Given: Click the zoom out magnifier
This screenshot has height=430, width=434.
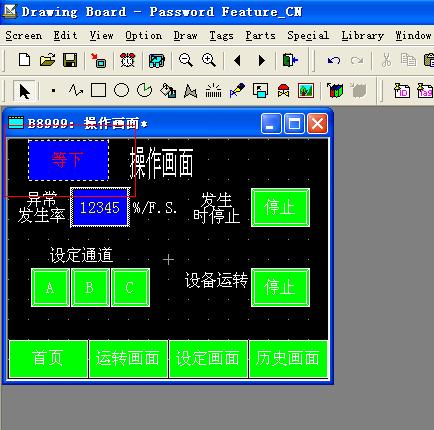Looking at the screenshot, I should coord(185,60).
